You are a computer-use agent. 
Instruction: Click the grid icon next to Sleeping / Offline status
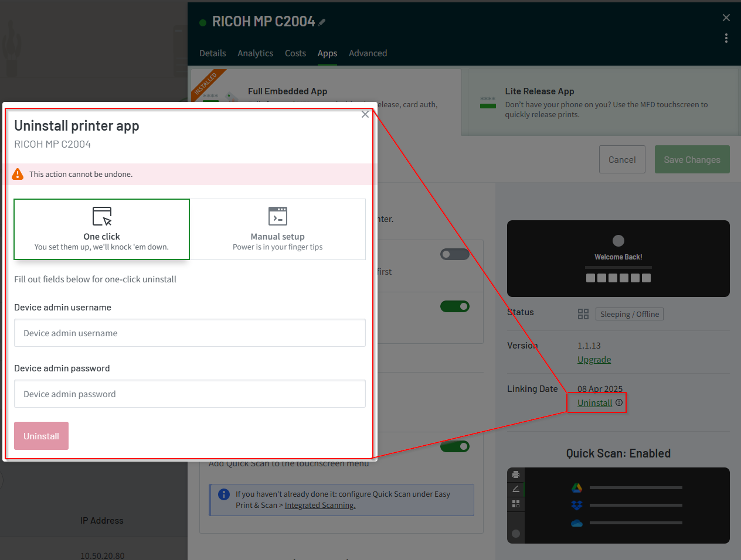pyautogui.click(x=583, y=314)
